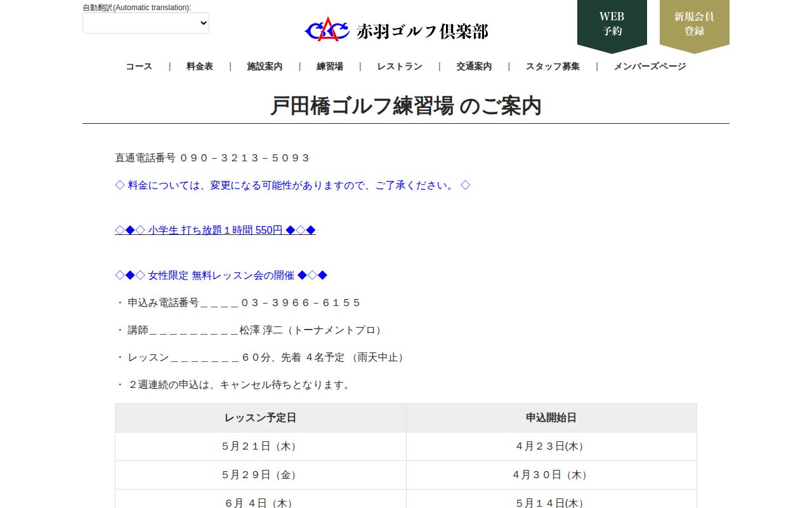Click the application phone number 03-3966-6155 line
Screen dimensions: 812x508
point(238,302)
